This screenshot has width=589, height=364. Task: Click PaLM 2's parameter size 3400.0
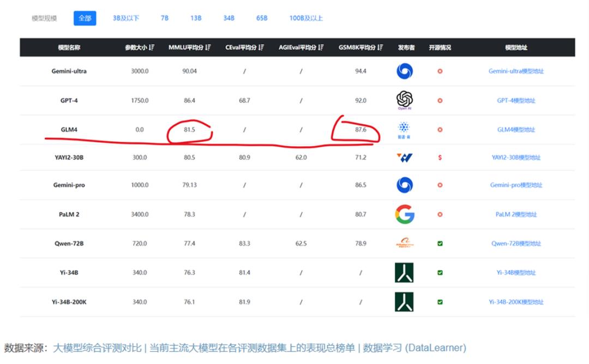pyautogui.click(x=140, y=214)
